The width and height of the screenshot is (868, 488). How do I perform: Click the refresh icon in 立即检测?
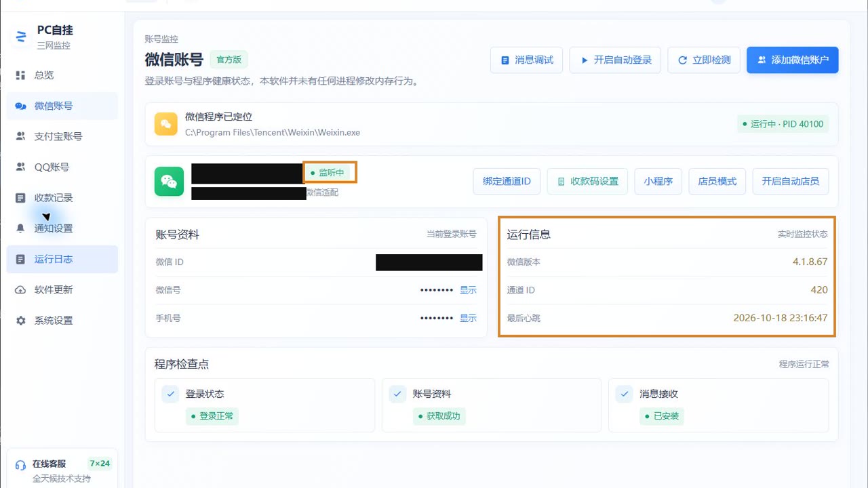tap(682, 60)
